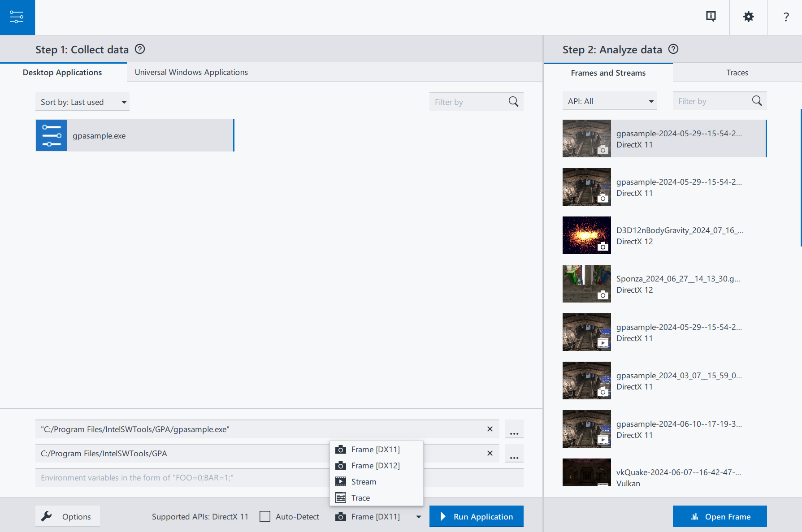The image size is (802, 532).
Task: Click the Step 1 help circle icon
Action: pyautogui.click(x=140, y=49)
